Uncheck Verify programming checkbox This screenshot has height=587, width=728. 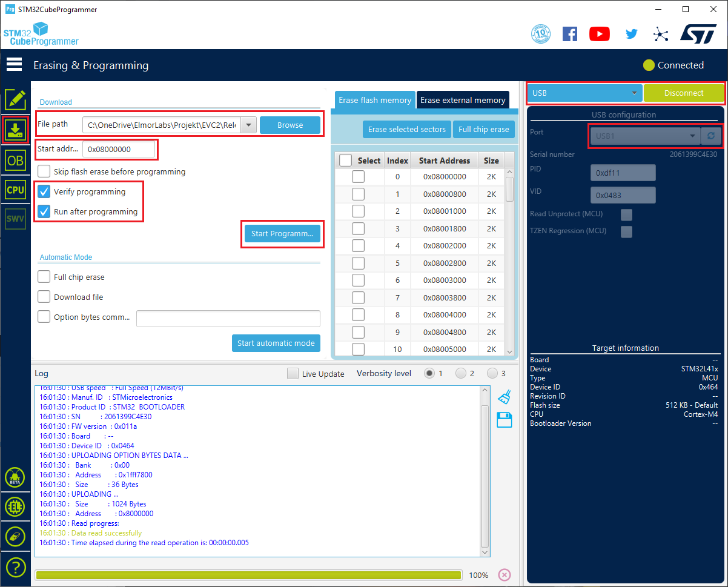(44, 192)
